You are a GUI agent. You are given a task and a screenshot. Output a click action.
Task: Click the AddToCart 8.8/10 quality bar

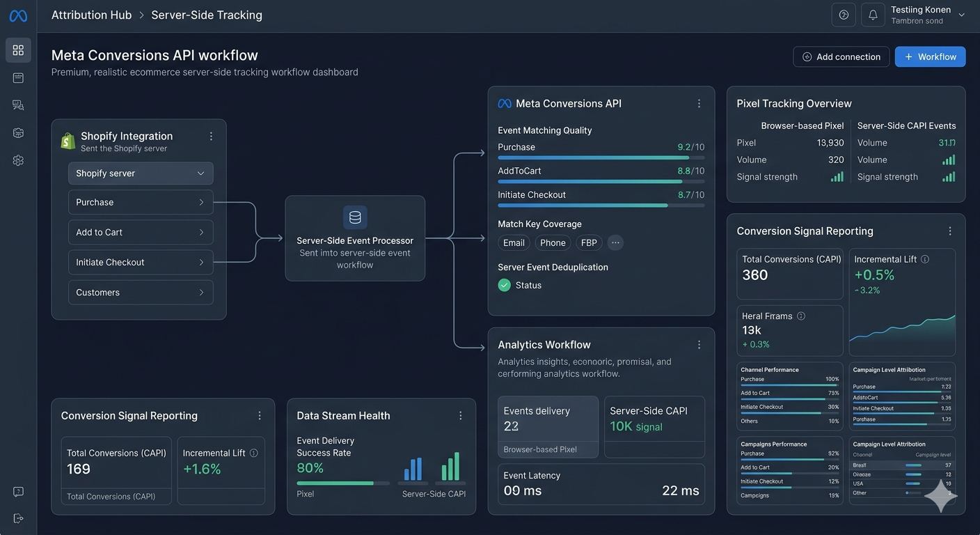point(601,182)
